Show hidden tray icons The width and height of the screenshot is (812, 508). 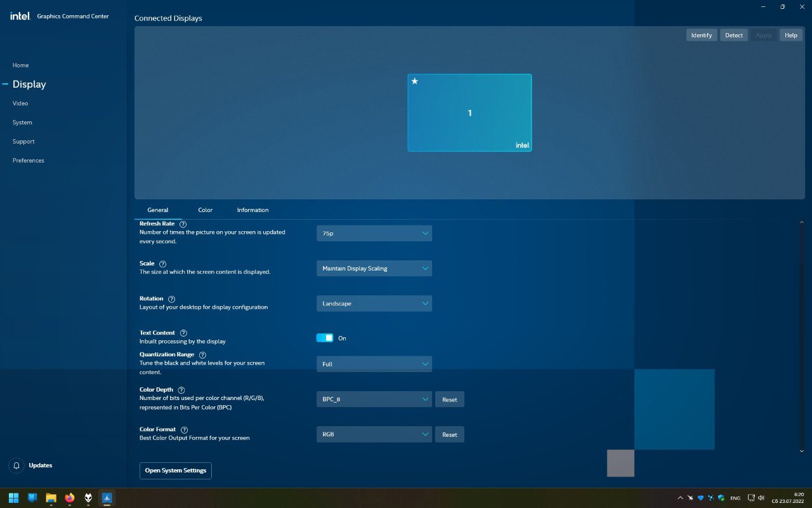coord(681,498)
